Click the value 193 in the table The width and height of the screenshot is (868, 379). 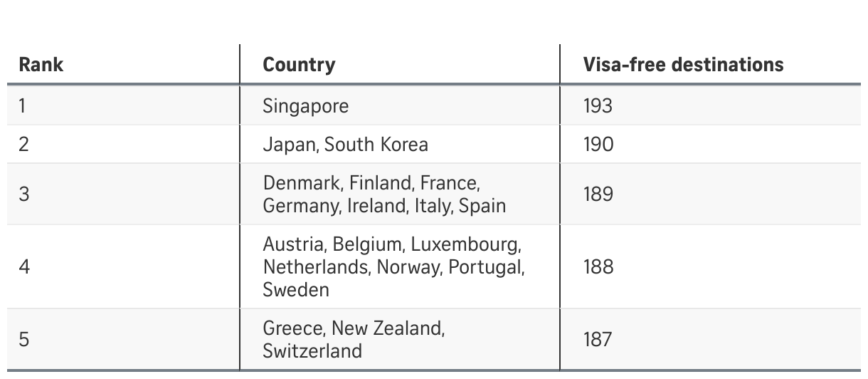click(x=598, y=106)
